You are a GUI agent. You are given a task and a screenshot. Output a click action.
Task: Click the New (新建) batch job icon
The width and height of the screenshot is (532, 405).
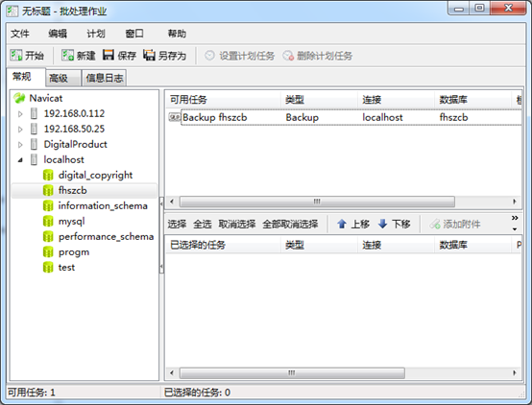point(67,56)
